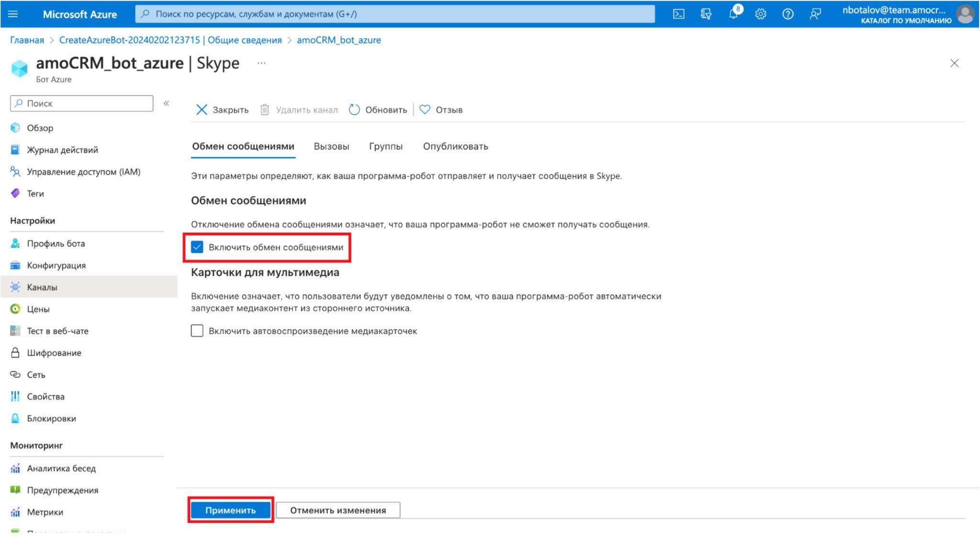980x543 pixels.
Task: Focus the global resource search field
Action: click(x=395, y=14)
